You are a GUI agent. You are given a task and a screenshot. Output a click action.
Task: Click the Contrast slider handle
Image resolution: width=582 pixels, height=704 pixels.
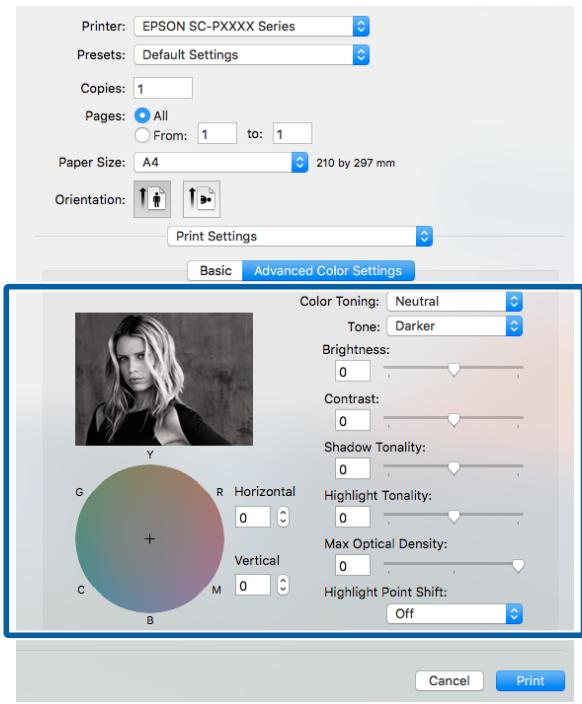pos(454,420)
